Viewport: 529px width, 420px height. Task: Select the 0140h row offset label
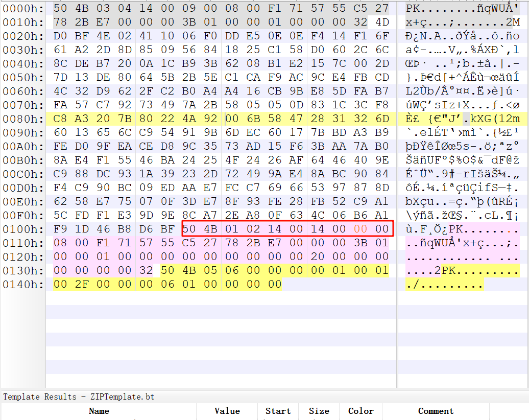pos(23,285)
